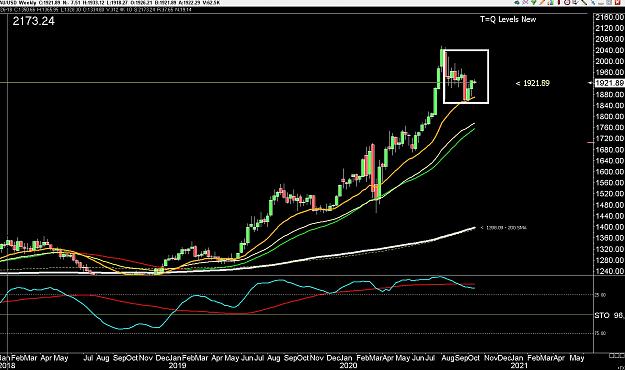
Task: Click the large 2173.24 value
Action: tap(33, 21)
